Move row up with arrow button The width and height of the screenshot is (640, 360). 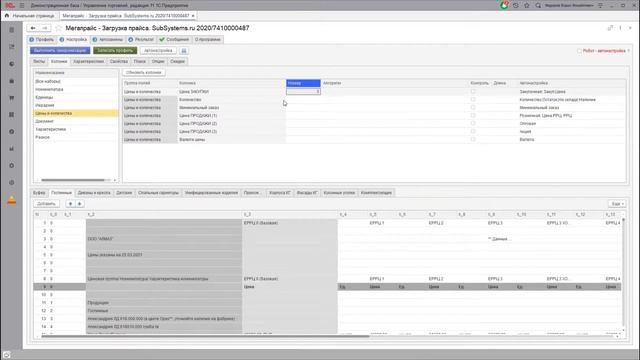tap(70, 204)
